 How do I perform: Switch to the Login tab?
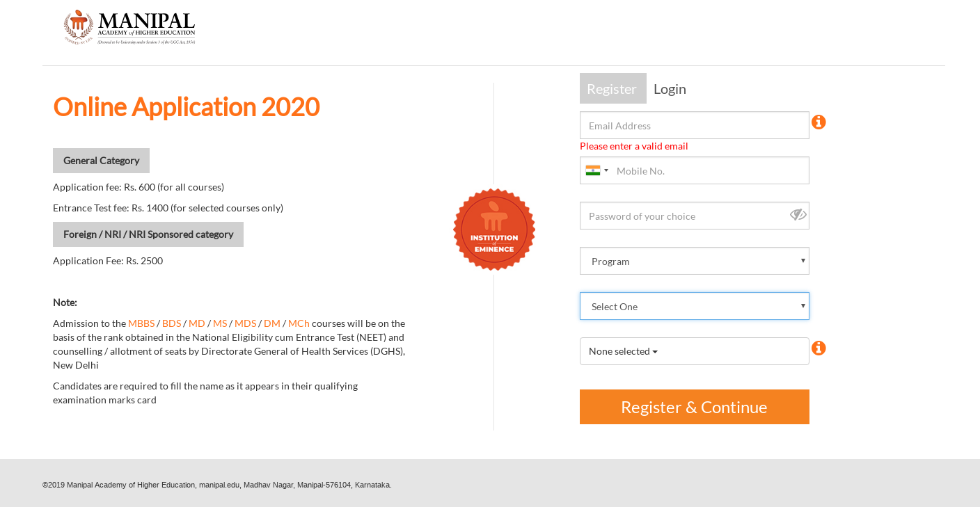pos(670,88)
